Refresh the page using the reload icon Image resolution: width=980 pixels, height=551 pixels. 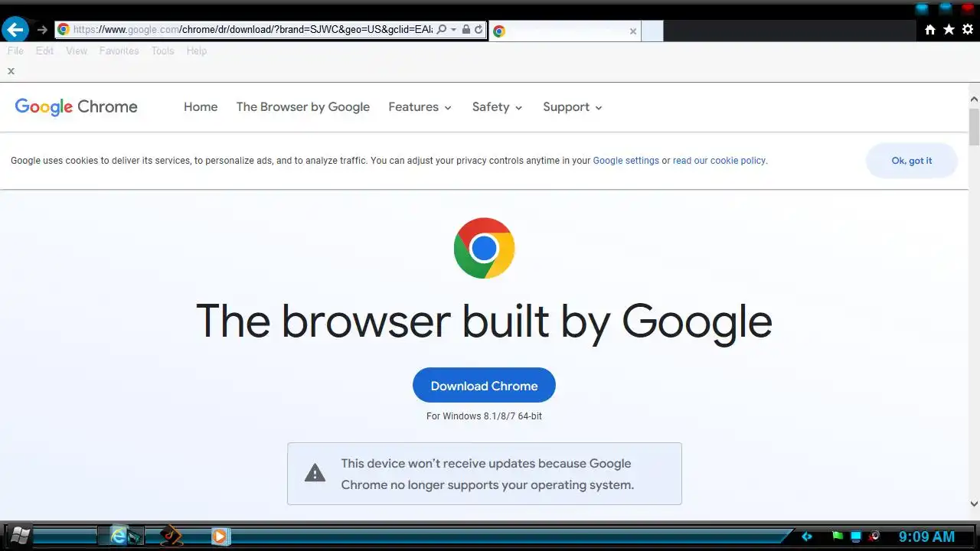[479, 30]
